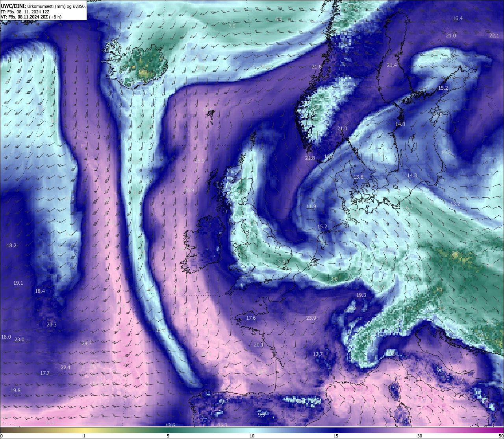Click the colorbar tick labeled 1
This screenshot has width=504, height=439.
pyautogui.click(x=84, y=436)
